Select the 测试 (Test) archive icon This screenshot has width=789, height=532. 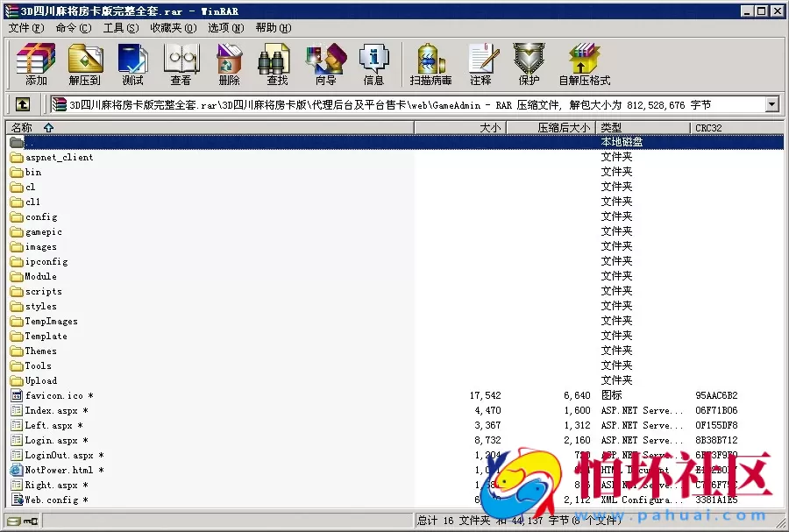pyautogui.click(x=132, y=64)
